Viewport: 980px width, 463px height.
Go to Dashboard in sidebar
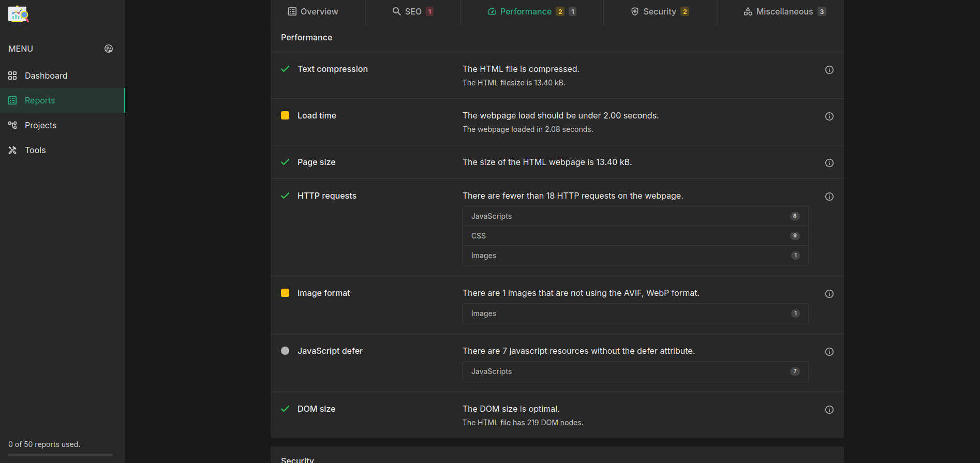[x=46, y=76]
